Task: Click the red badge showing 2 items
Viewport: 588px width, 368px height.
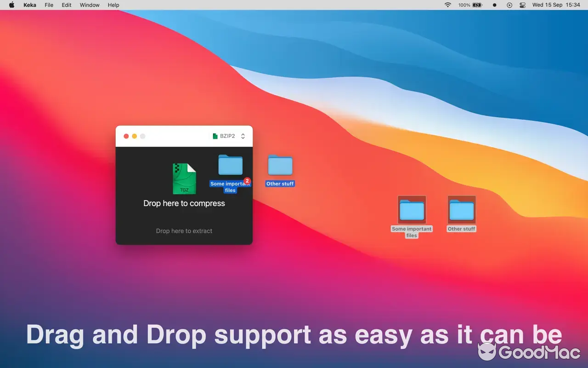Action: (x=247, y=181)
